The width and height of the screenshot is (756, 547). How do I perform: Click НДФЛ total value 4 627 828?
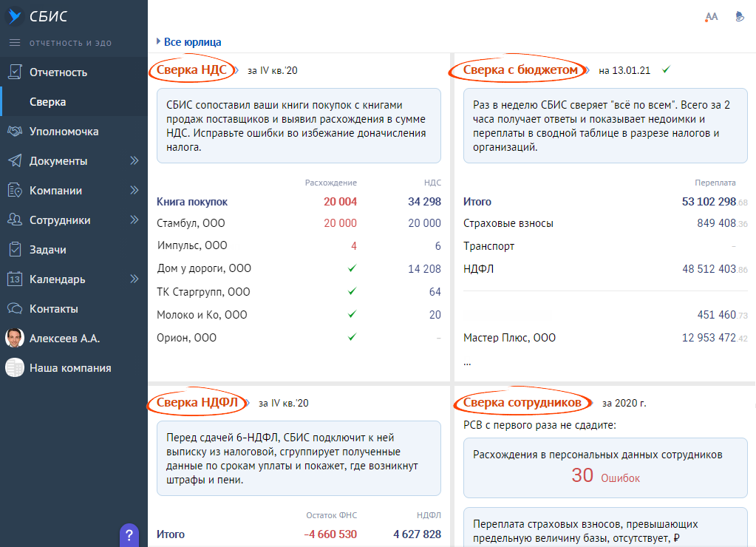pos(417,534)
